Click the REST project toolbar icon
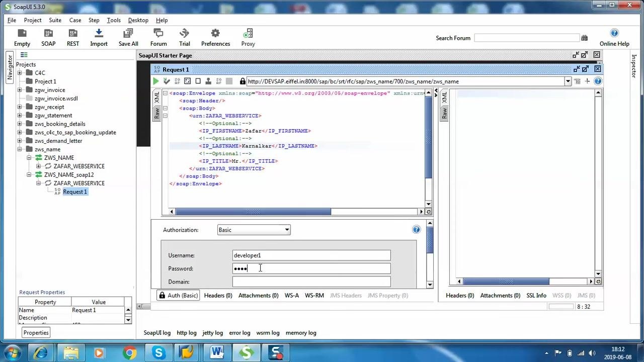The height and width of the screenshot is (362, 644). (73, 38)
